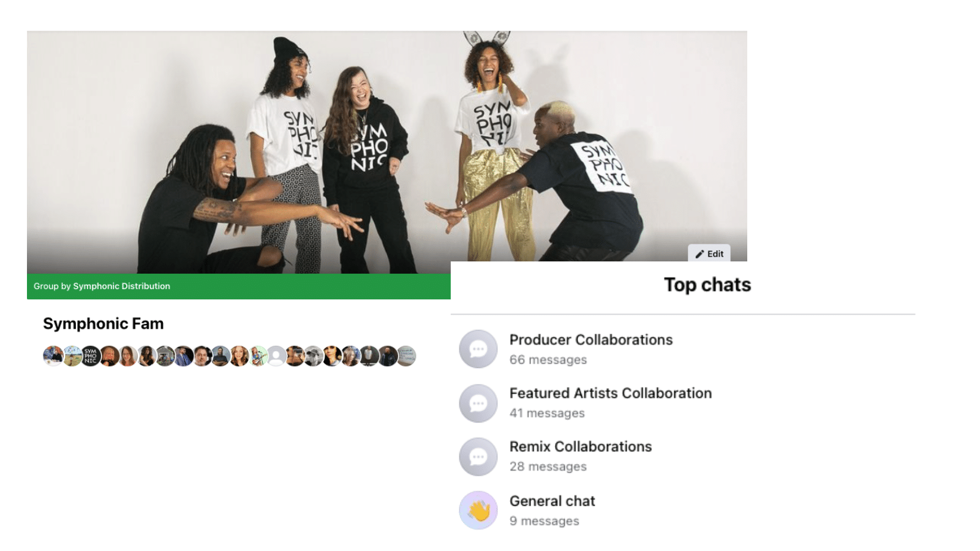Viewport: 980px width, 551px height.
Task: Click the last member avatar in the row
Action: (x=406, y=356)
